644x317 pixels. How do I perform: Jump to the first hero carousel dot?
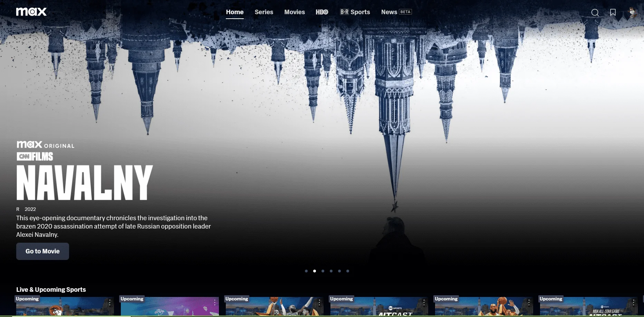click(x=306, y=271)
